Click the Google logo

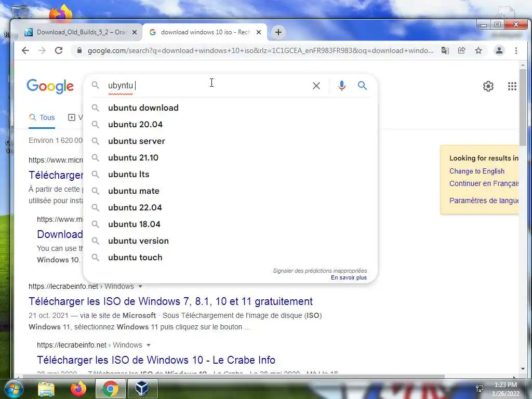click(50, 86)
